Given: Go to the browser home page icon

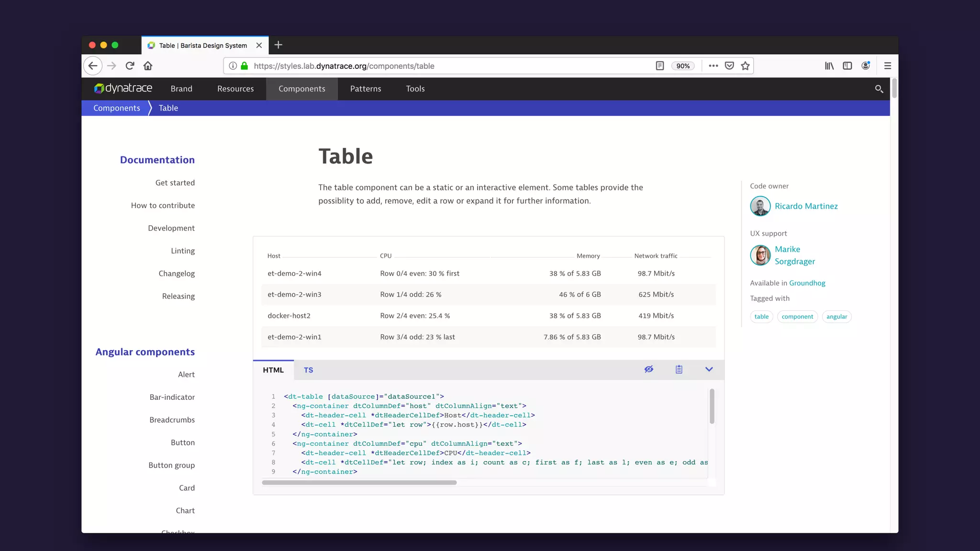Looking at the screenshot, I should tap(148, 66).
